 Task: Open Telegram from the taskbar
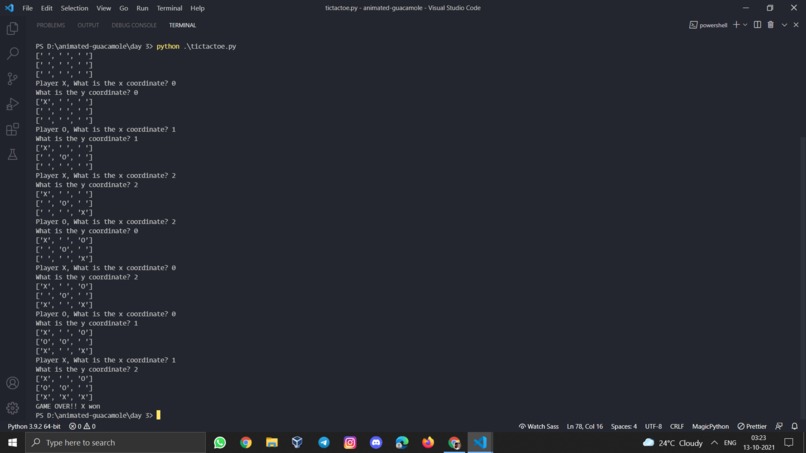(x=324, y=442)
